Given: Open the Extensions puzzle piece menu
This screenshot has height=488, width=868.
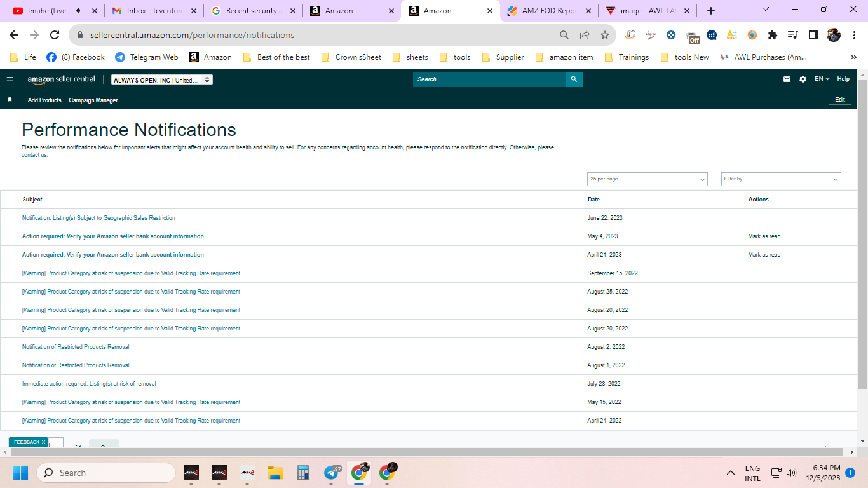Looking at the screenshot, I should pos(773,35).
